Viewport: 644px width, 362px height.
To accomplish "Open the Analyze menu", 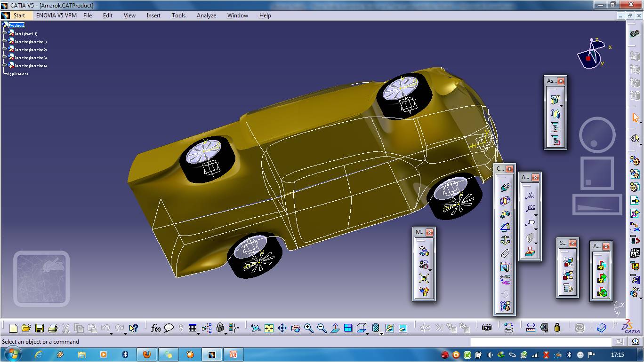I will point(206,16).
